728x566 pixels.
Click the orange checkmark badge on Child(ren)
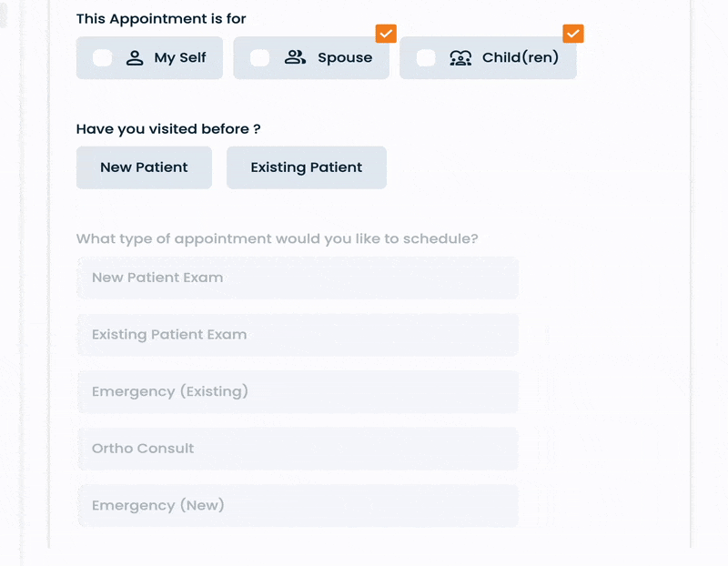click(573, 33)
